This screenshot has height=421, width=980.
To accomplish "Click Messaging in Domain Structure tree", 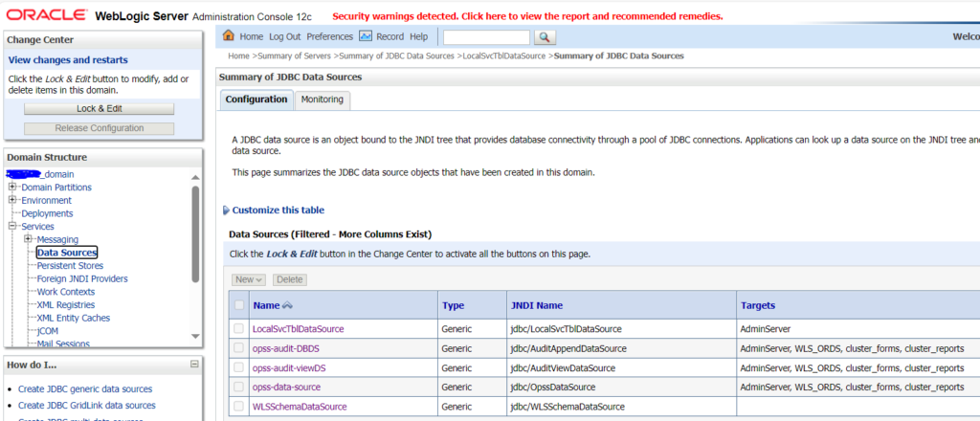I will coord(57,239).
